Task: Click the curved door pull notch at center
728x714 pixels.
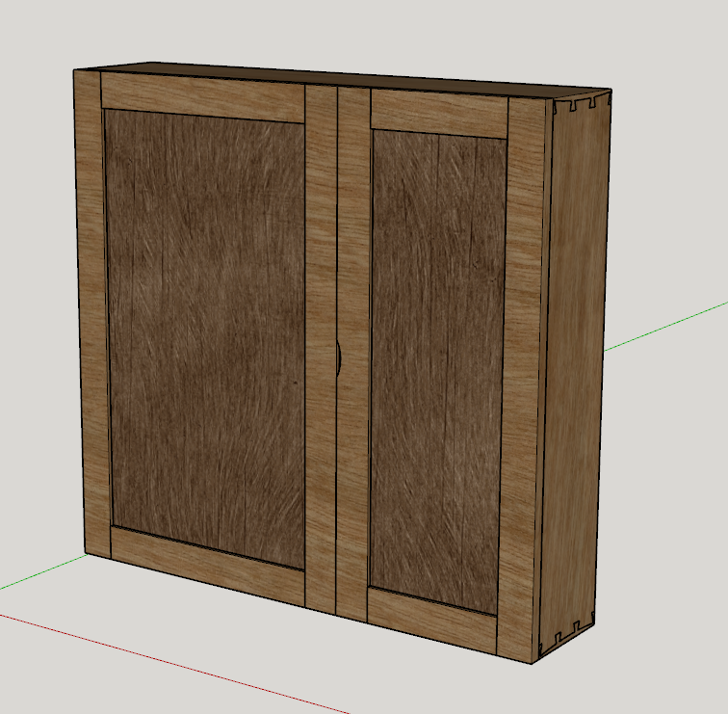Action: pyautogui.click(x=339, y=357)
